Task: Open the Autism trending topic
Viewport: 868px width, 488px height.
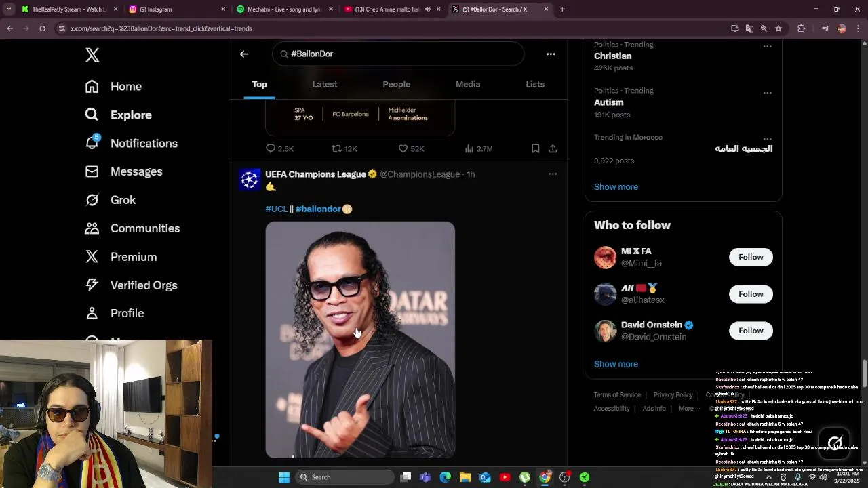Action: point(608,102)
